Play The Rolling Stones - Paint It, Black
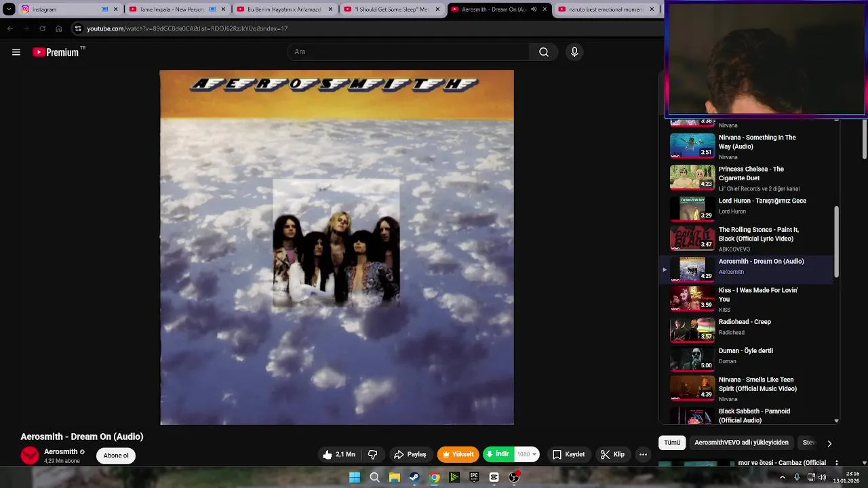 [x=746, y=239]
